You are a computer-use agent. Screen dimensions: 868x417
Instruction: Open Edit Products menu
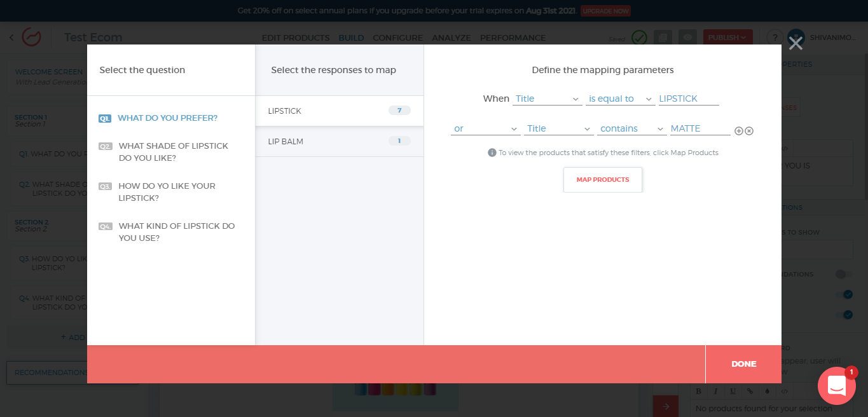point(296,38)
